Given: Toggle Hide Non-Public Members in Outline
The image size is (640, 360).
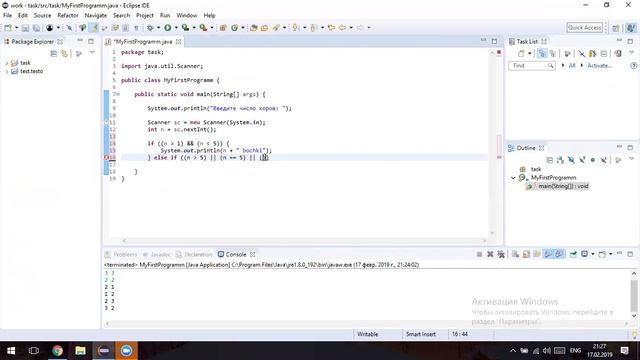Looking at the screenshot, I should (x=593, y=160).
